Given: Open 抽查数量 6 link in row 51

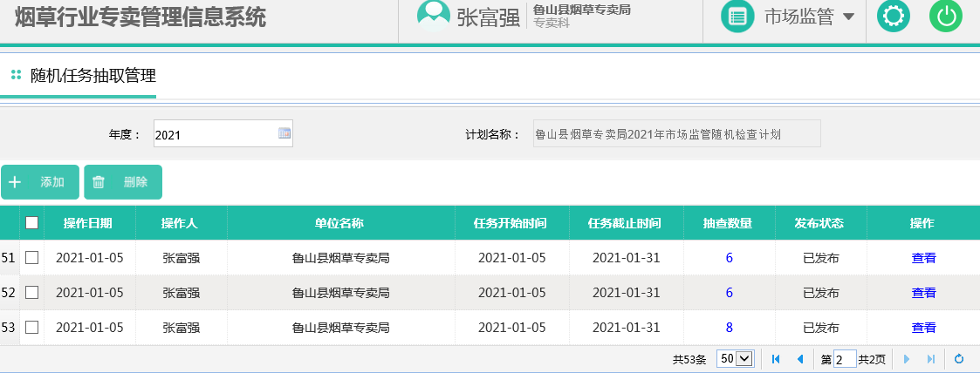Looking at the screenshot, I should tap(730, 258).
